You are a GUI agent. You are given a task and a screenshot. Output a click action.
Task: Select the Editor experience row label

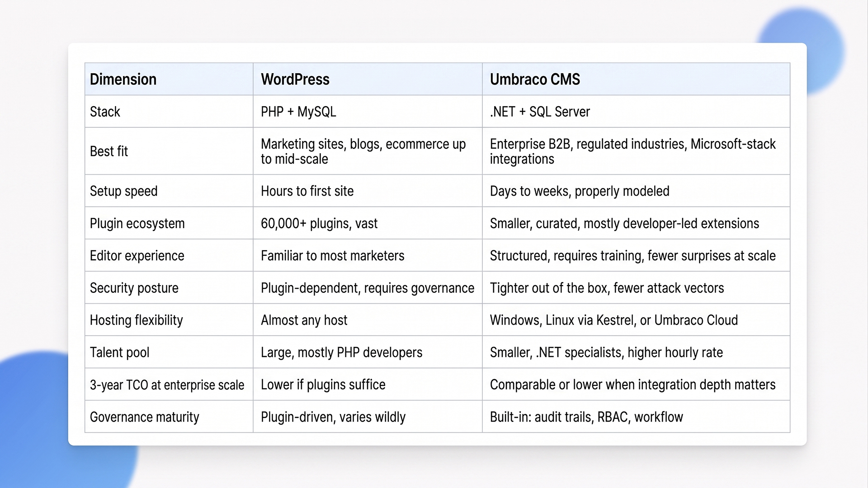[169, 256]
